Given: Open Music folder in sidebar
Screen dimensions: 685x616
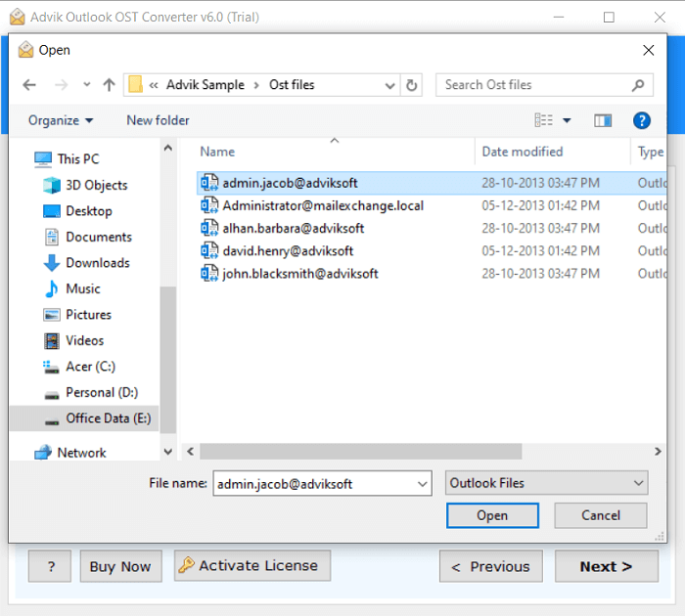Looking at the screenshot, I should [x=83, y=288].
